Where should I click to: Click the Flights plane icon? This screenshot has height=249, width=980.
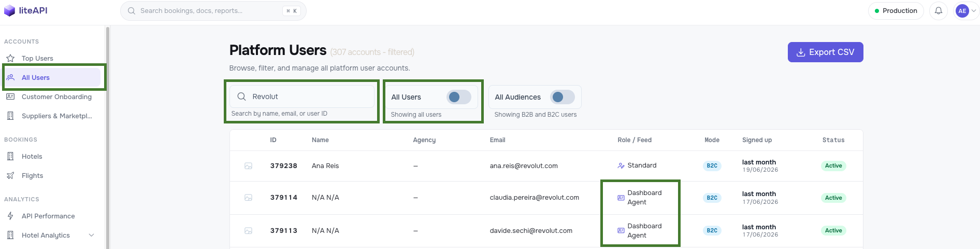click(10, 175)
